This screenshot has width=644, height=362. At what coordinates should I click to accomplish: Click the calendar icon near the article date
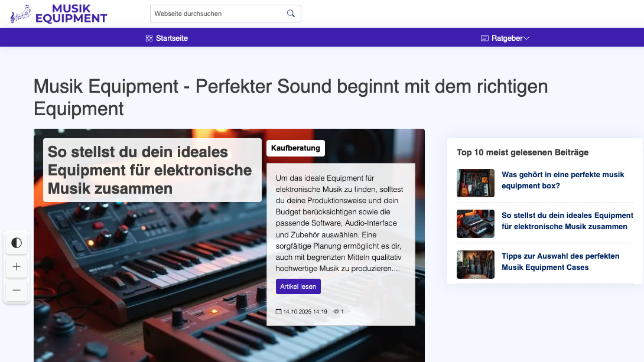(x=278, y=311)
